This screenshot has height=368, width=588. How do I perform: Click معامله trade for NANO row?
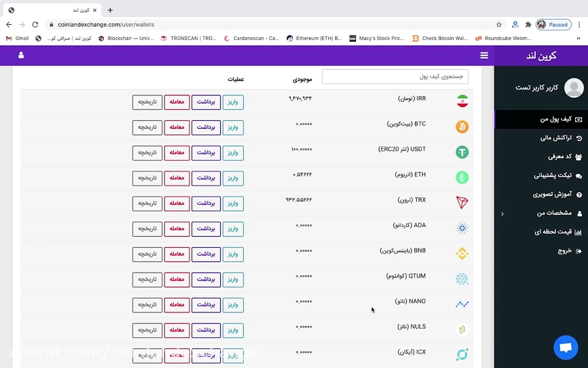coord(176,305)
